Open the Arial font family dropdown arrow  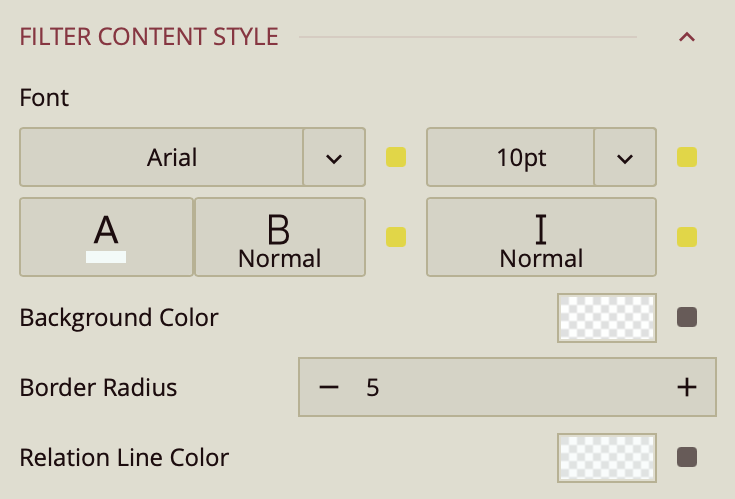click(334, 157)
